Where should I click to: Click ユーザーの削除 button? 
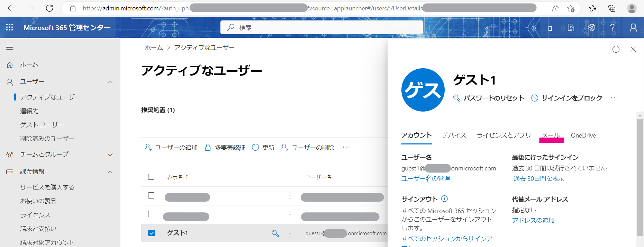(308, 148)
